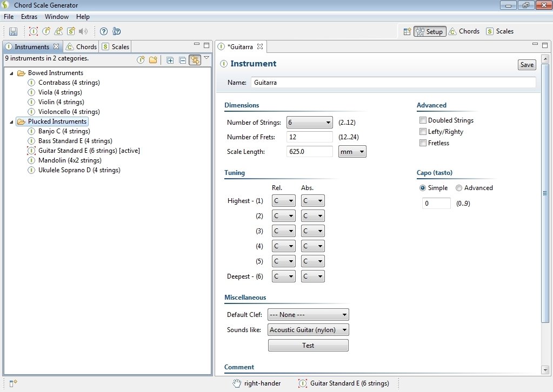Select the Advanced capo radio button
The width and height of the screenshot is (553, 392).
click(459, 188)
